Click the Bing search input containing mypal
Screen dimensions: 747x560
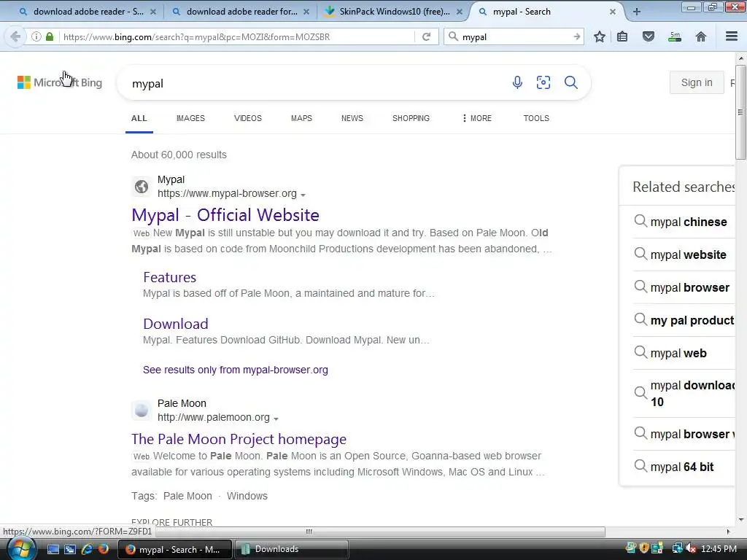[314, 83]
